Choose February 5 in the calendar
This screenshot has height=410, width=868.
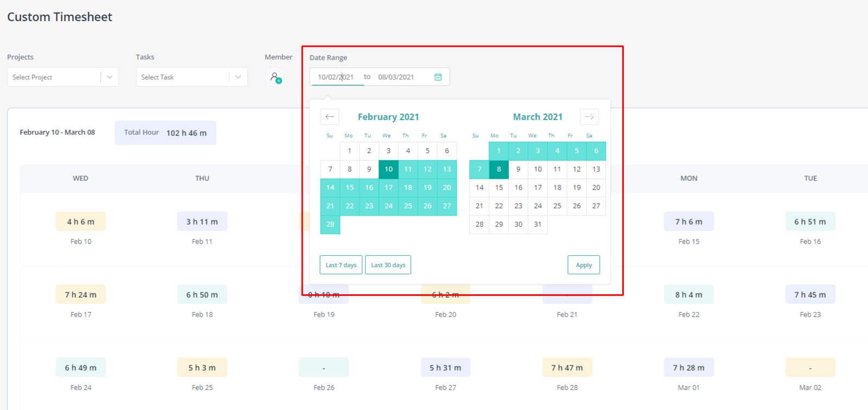pos(427,151)
